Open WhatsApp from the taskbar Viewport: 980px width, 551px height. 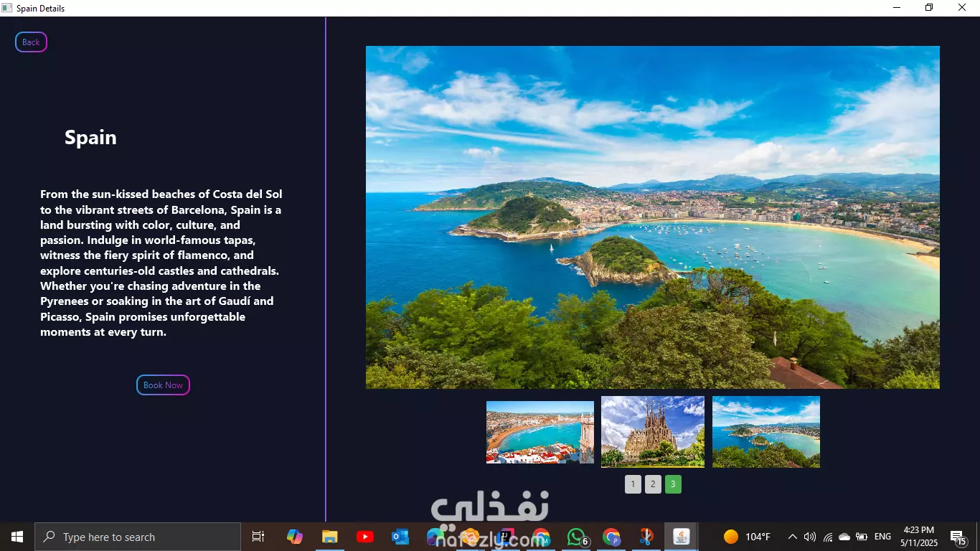[x=576, y=537]
